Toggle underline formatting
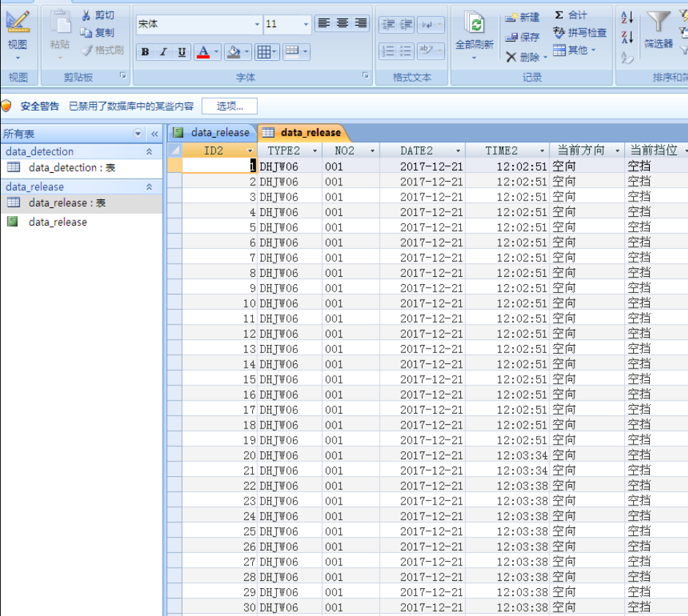 click(182, 52)
